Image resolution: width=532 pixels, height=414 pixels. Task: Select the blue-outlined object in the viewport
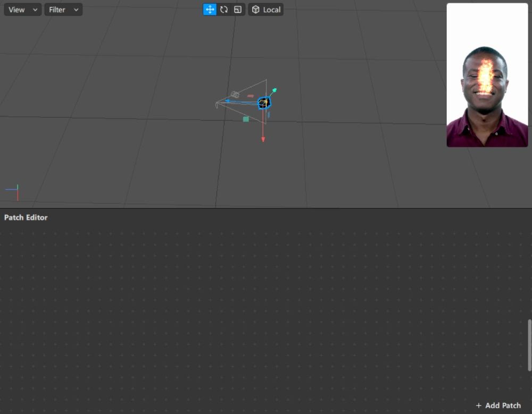coord(264,103)
